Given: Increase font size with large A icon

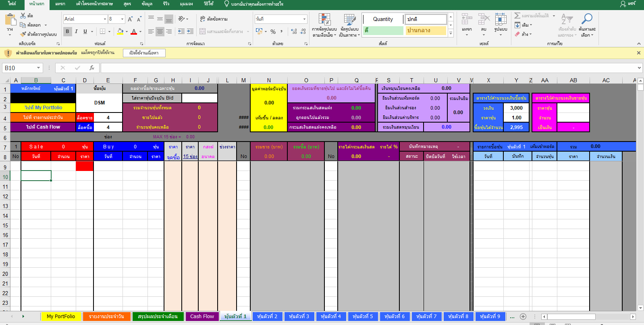Looking at the screenshot, I should pyautogui.click(x=130, y=19).
